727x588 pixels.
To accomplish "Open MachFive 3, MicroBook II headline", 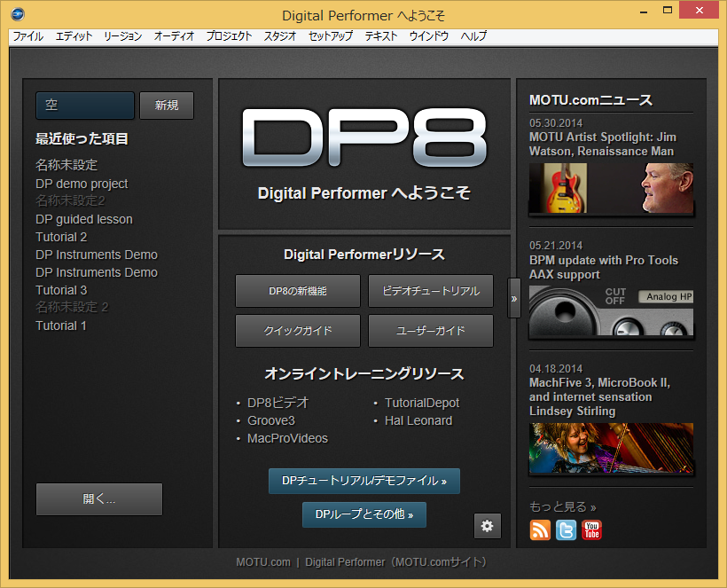I will point(599,396).
